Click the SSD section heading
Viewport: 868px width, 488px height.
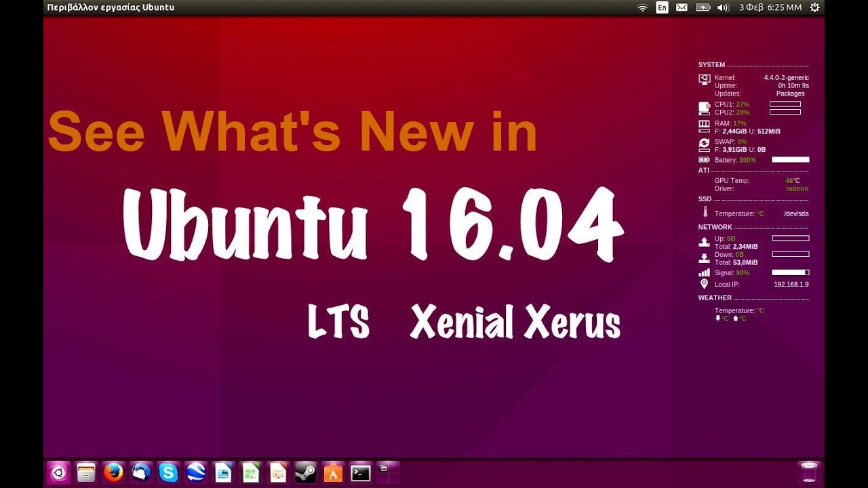click(x=705, y=199)
